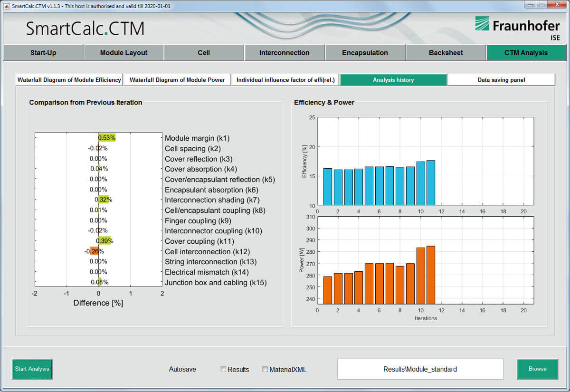Image resolution: width=570 pixels, height=392 pixels.
Task: Click the Iterations axis label
Action: 426,318
